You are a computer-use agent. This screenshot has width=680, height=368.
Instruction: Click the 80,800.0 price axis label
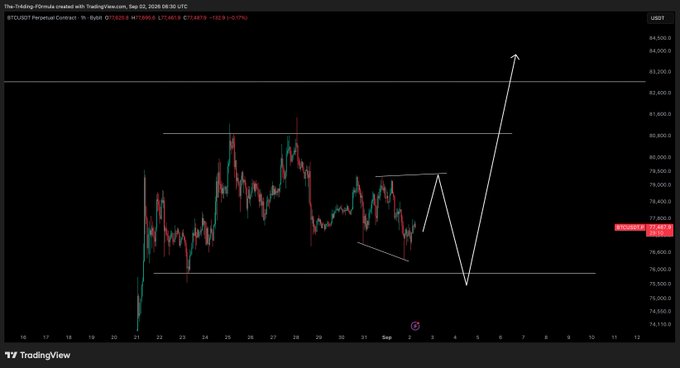click(x=660, y=135)
